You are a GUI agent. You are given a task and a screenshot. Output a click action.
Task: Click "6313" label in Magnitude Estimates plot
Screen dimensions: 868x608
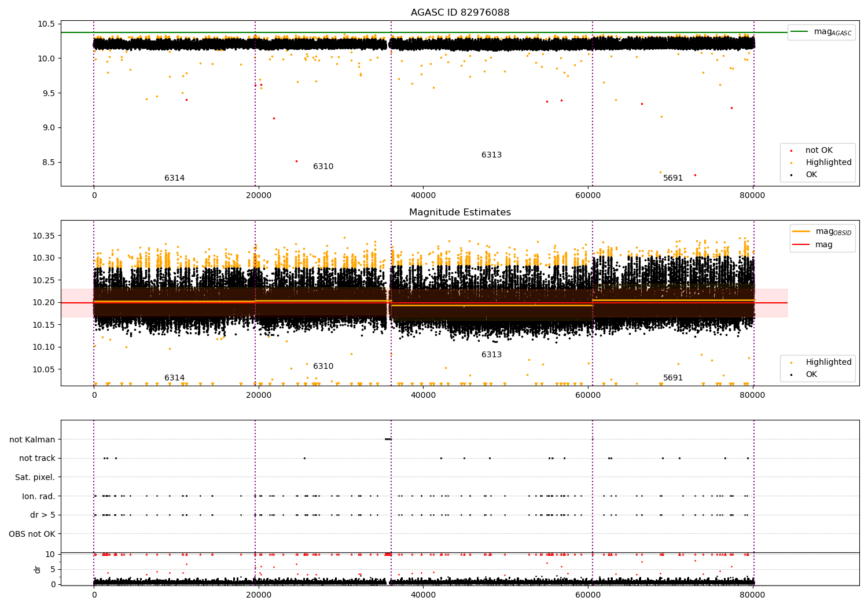click(x=491, y=355)
